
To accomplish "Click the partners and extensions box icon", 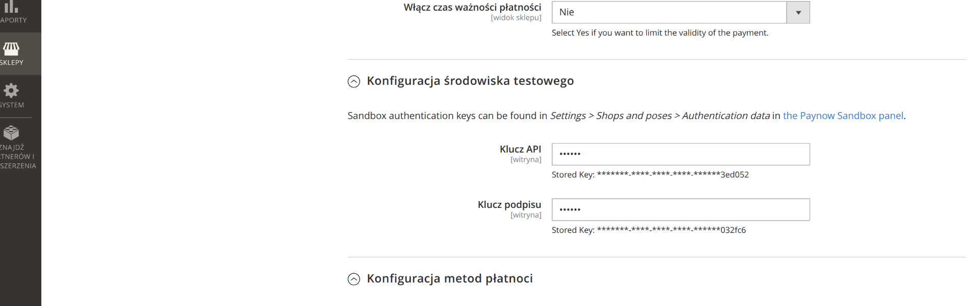I will tap(11, 133).
